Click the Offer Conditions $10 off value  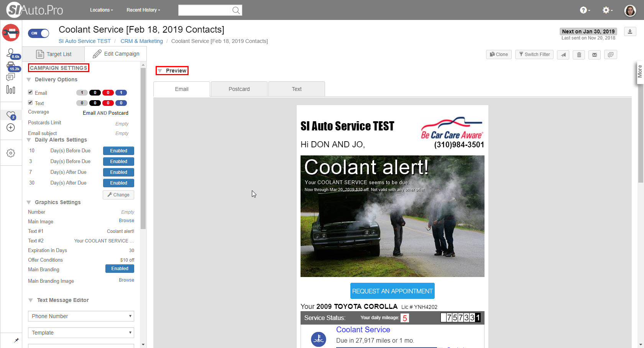[x=127, y=260]
